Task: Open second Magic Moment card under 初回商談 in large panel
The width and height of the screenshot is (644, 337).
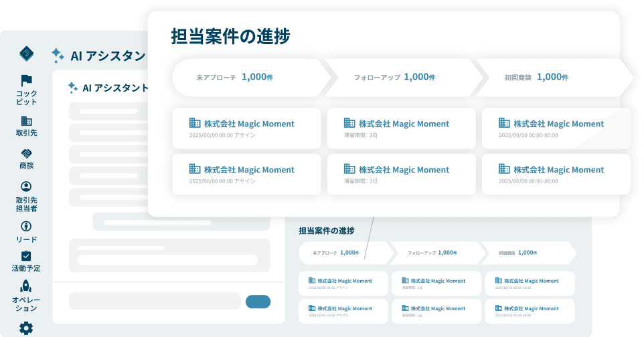Action: coord(555,175)
